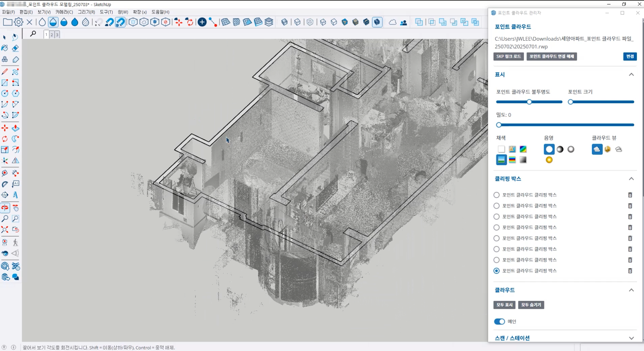This screenshot has width=644, height=351.
Task: Collapse the 표시 section
Action: 631,74
